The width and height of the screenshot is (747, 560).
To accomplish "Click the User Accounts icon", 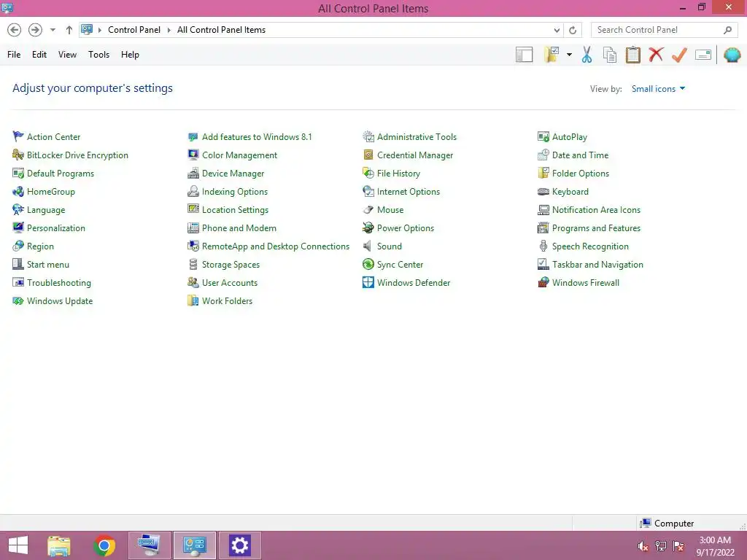I will tap(193, 282).
